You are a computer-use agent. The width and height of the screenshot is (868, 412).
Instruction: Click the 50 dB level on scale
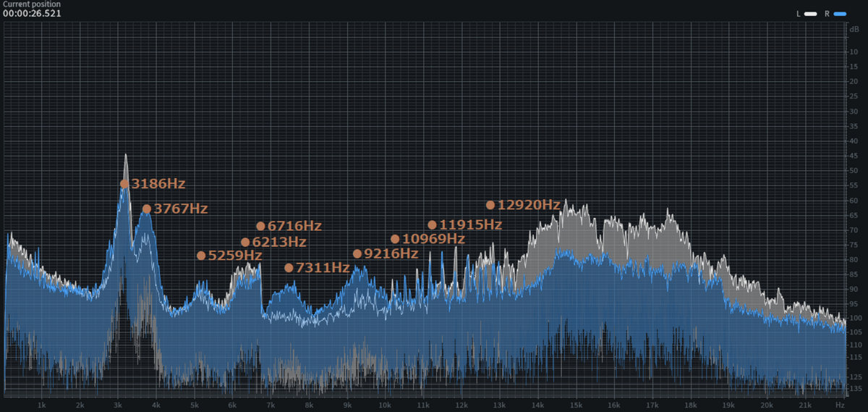(x=854, y=171)
